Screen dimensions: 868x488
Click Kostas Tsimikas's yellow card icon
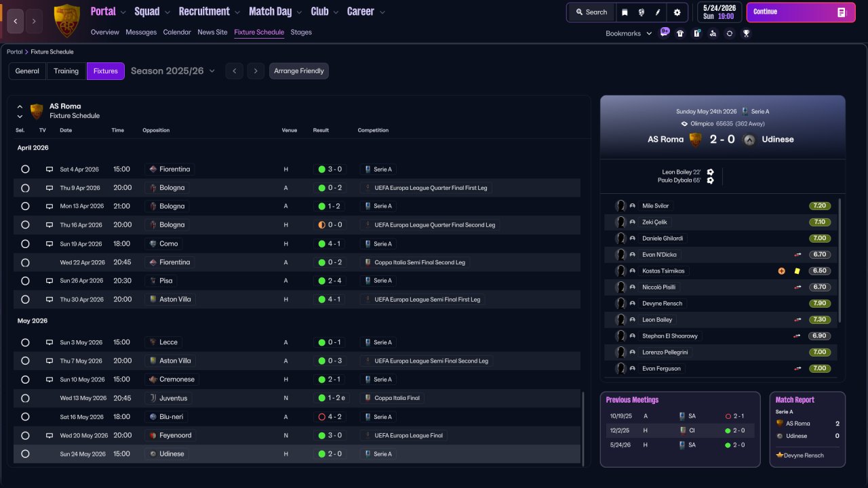click(797, 271)
